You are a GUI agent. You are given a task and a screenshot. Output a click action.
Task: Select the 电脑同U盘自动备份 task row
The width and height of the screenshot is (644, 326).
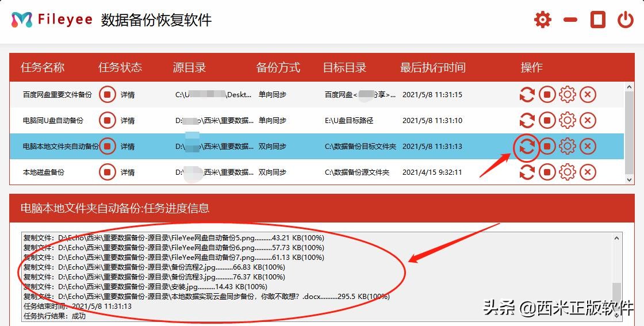click(x=317, y=120)
